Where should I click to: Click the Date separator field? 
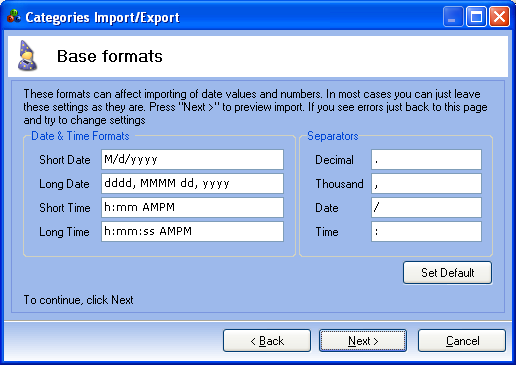click(x=426, y=207)
